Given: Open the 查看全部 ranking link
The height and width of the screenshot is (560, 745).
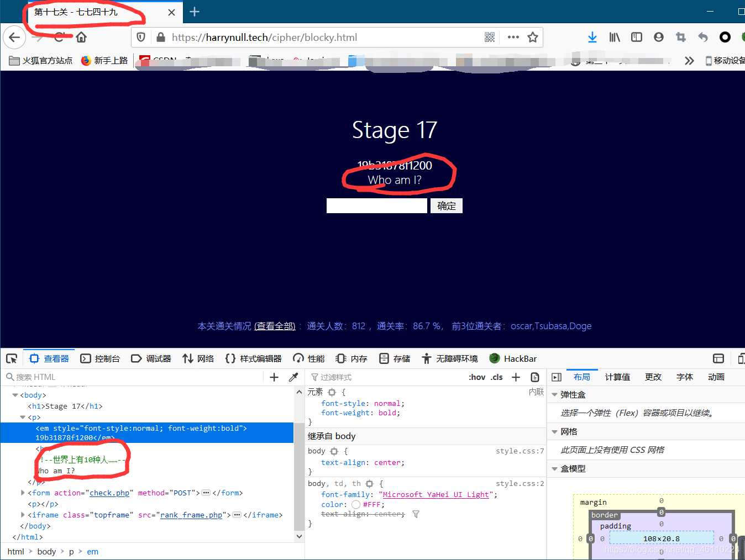Looking at the screenshot, I should point(275,326).
